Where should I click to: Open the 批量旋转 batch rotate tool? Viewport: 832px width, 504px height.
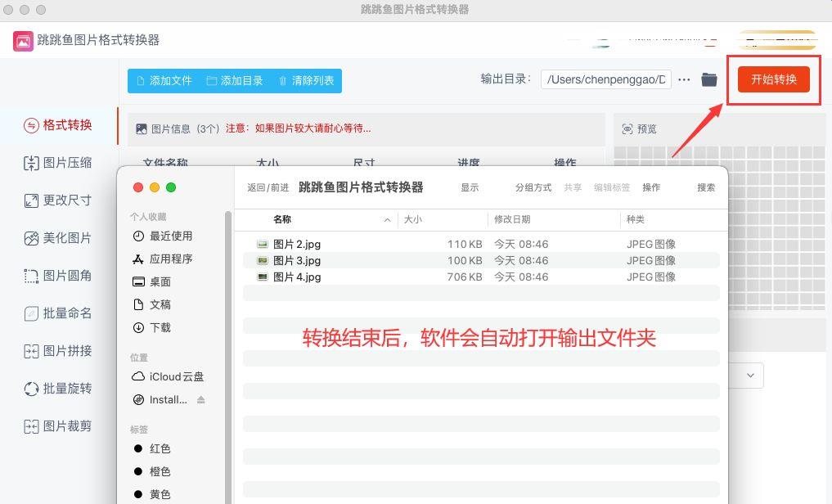tap(57, 389)
